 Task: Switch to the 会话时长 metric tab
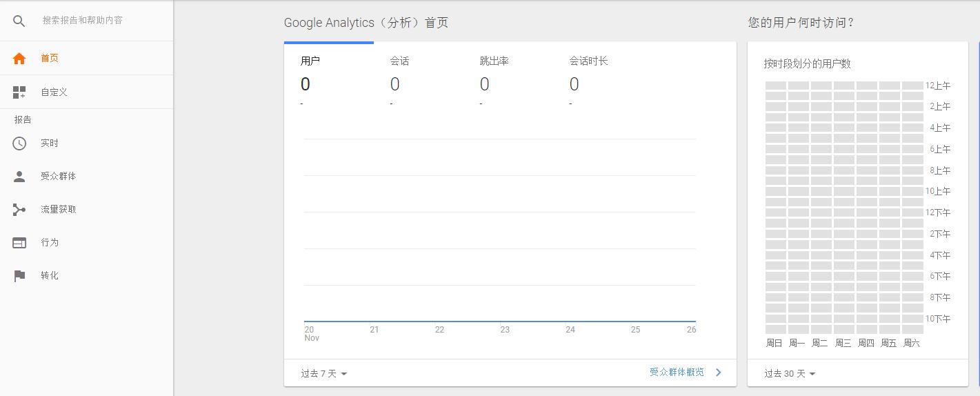(x=597, y=75)
